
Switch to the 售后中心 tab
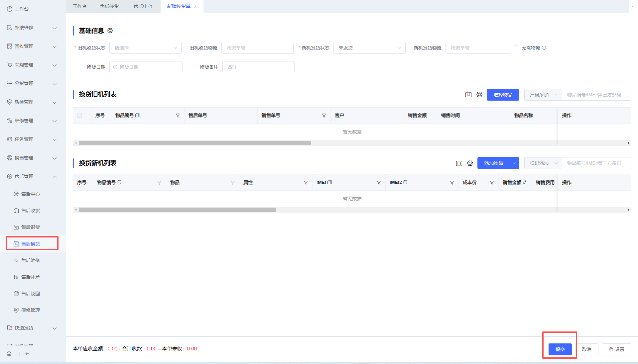[143, 6]
